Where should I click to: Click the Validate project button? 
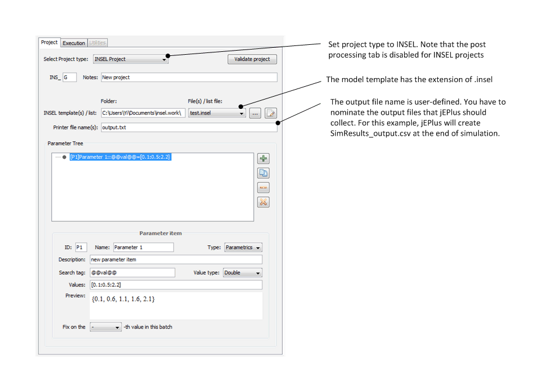pos(252,59)
